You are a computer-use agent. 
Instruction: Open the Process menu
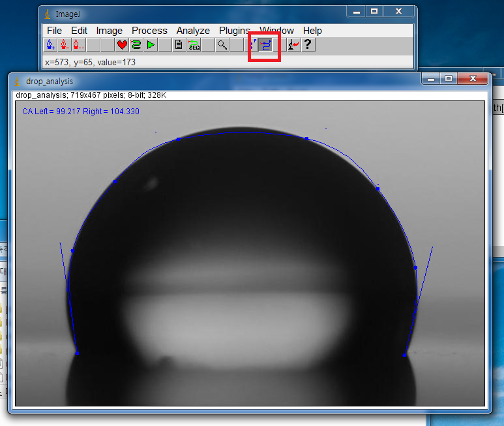click(149, 31)
